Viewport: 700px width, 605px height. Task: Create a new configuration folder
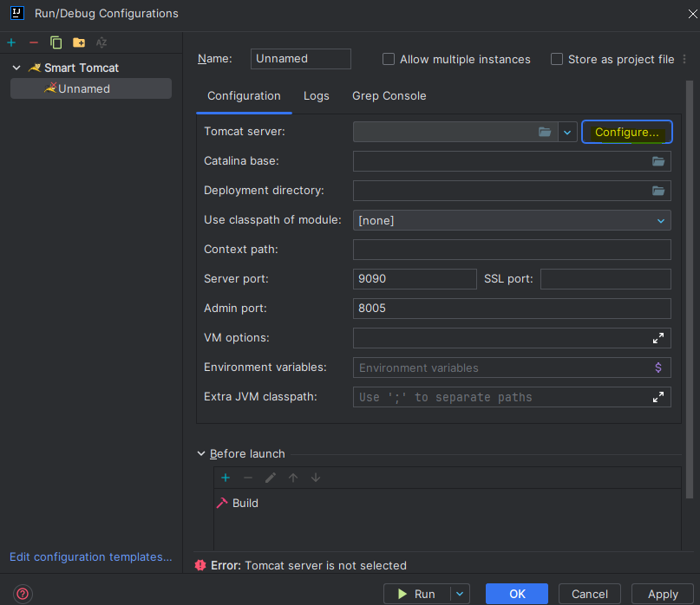(x=79, y=42)
